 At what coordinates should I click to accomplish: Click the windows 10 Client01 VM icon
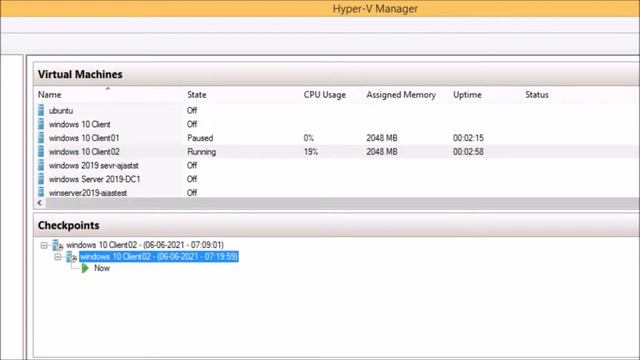[x=41, y=138]
